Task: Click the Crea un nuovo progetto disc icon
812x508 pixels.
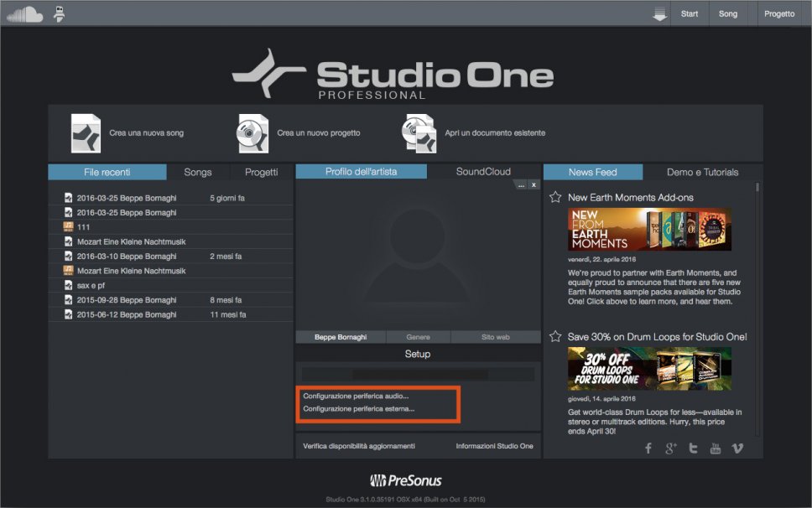Action: point(252,133)
